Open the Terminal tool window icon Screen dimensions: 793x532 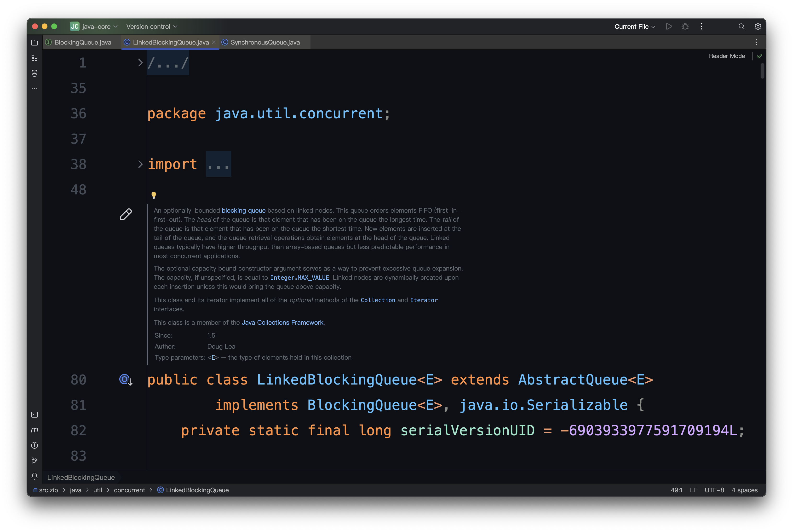[x=34, y=415]
